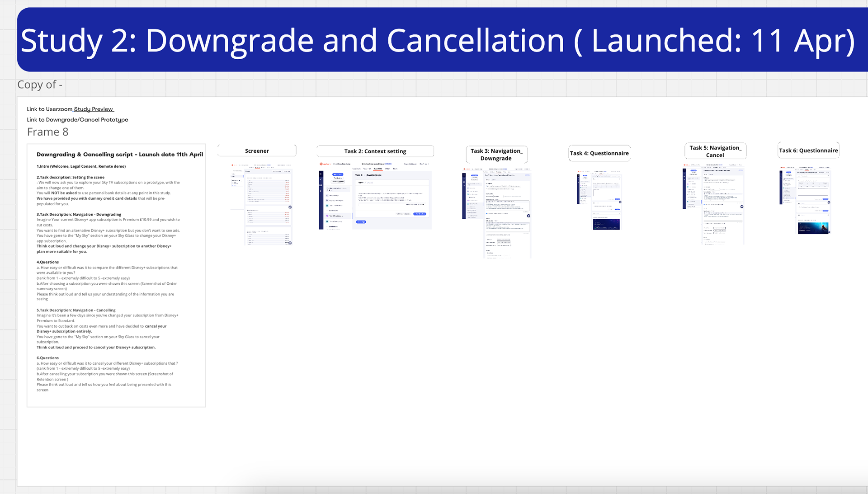Click the "Link to Downgrade/Cancel Prototype" text
The image size is (868, 494).
77,120
